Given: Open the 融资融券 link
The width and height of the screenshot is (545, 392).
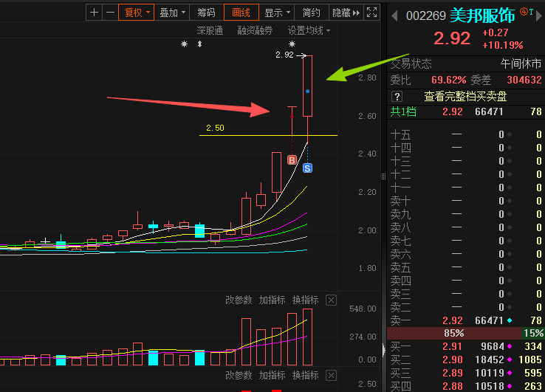Looking at the screenshot, I should point(255,30).
